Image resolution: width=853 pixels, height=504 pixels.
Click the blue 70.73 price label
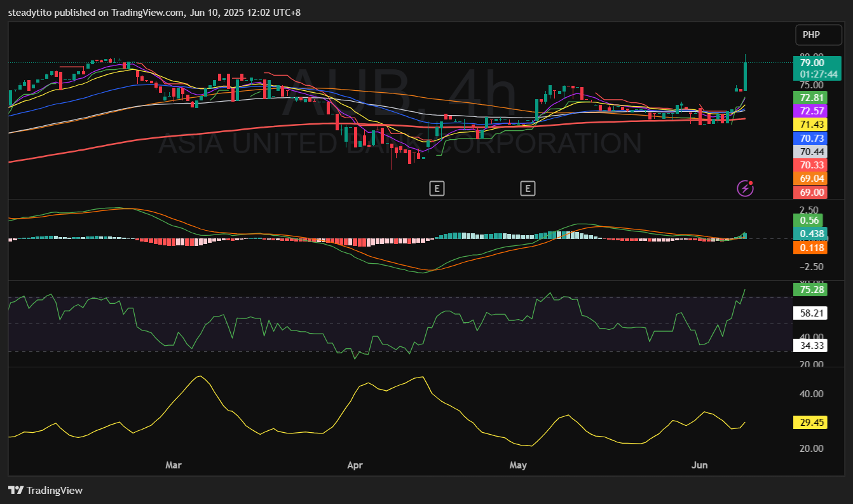(x=810, y=138)
